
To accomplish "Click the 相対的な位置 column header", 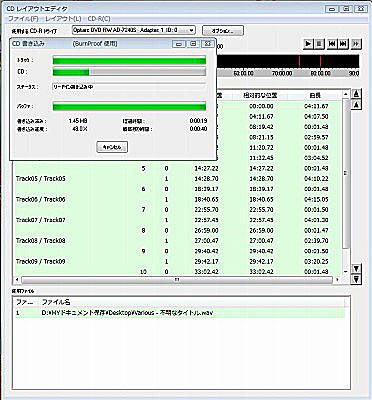I will click(x=260, y=95).
